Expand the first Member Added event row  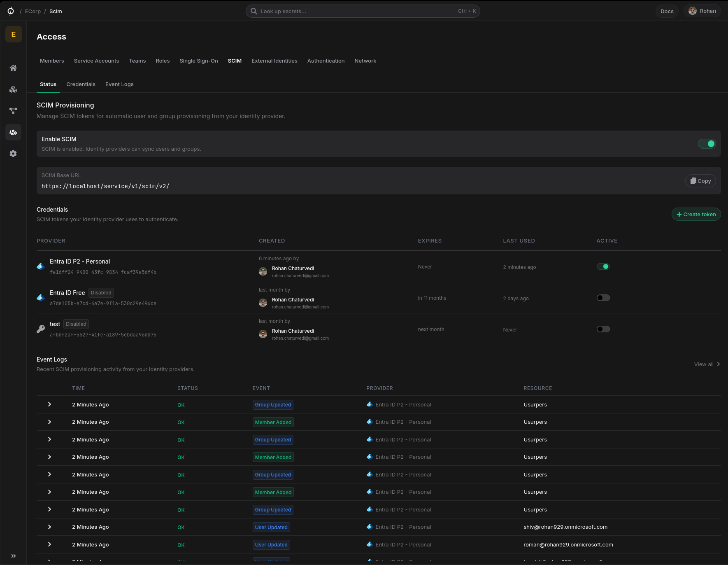49,422
